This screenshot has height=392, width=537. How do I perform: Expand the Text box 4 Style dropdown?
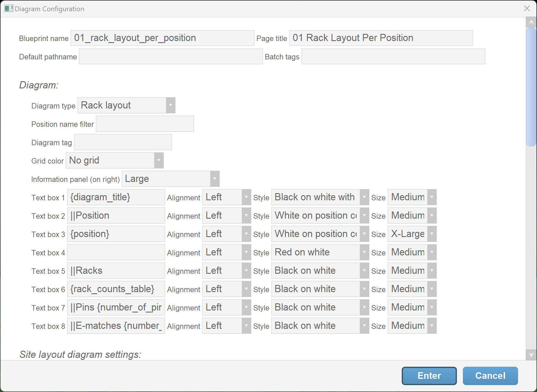pyautogui.click(x=364, y=252)
